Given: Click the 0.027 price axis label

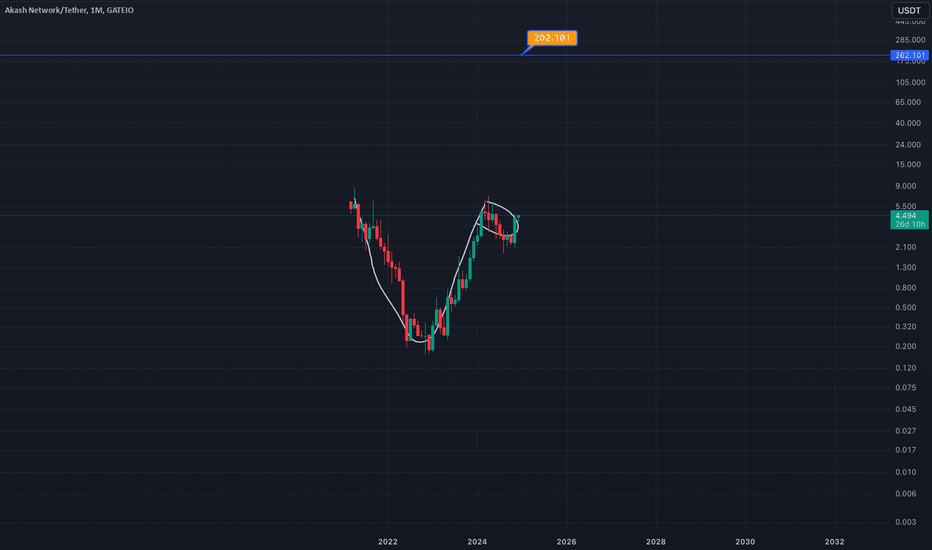Looking at the screenshot, I should click(906, 430).
